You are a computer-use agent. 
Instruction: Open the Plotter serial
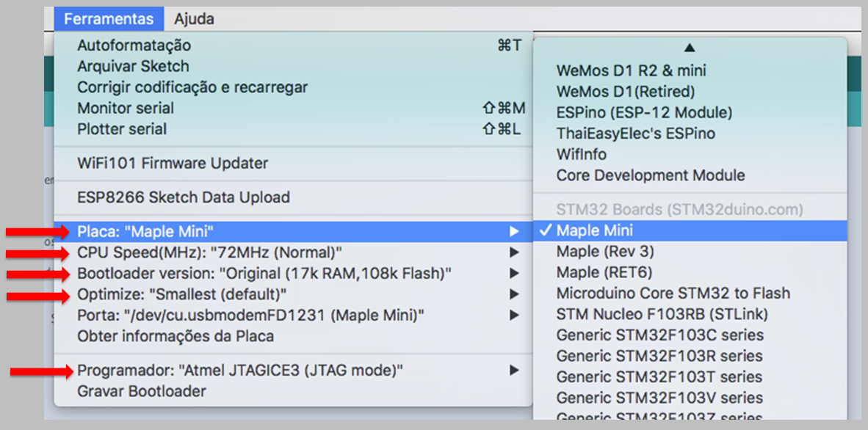(121, 128)
